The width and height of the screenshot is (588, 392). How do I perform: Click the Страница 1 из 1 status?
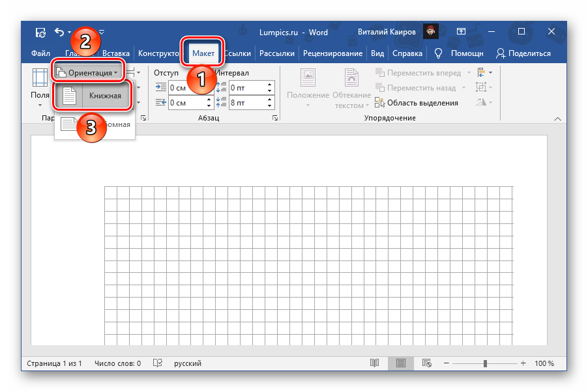(x=54, y=363)
